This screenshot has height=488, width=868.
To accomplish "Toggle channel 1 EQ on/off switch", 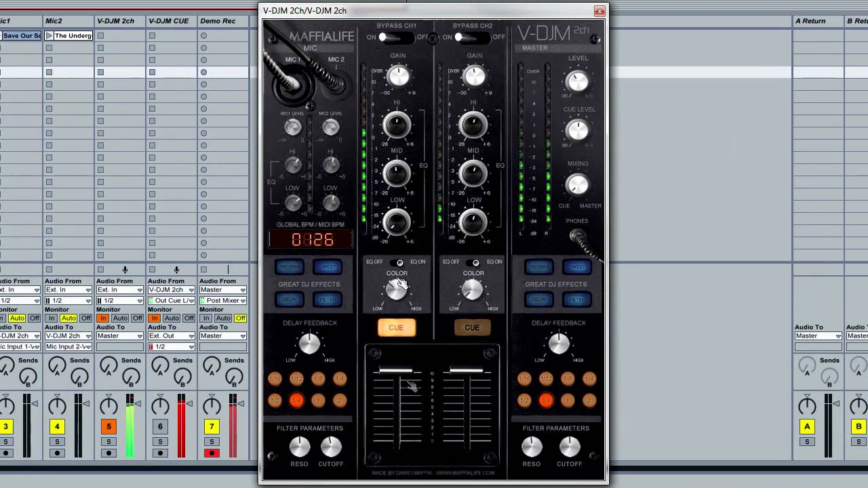I will (397, 262).
